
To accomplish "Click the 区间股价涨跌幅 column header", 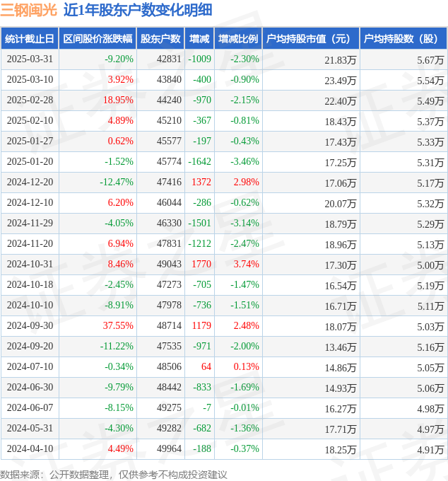I will pos(98,39).
